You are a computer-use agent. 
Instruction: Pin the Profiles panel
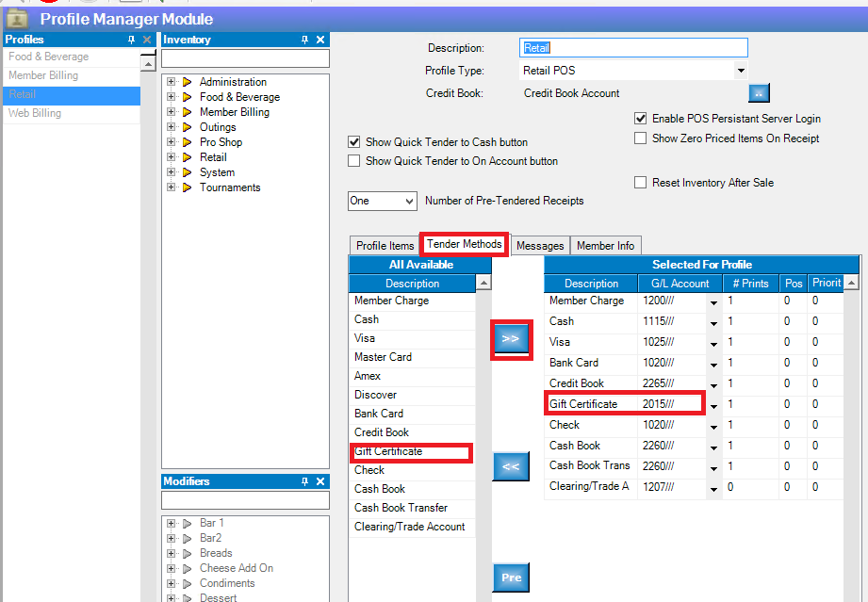pyautogui.click(x=131, y=40)
